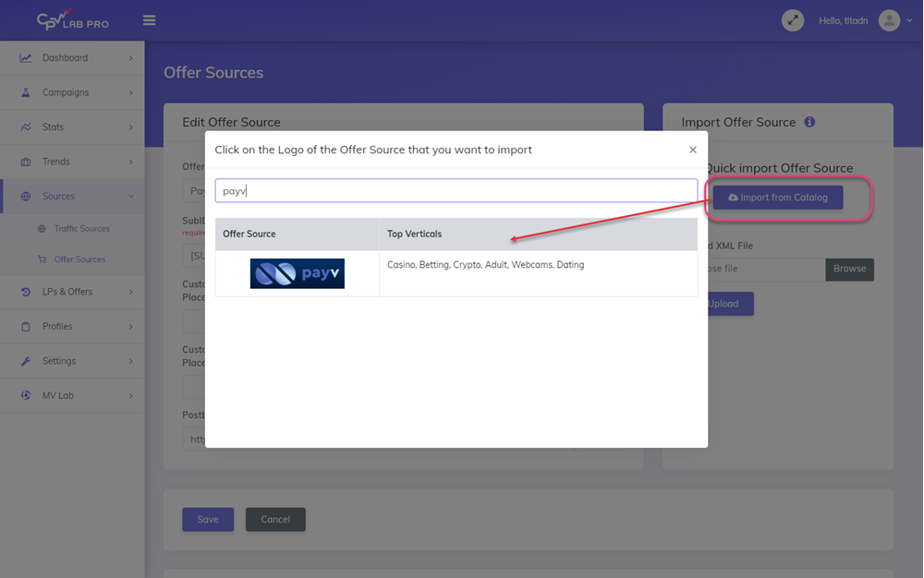Viewport: 924px width, 578px height.
Task: Open the Dashboard menu item
Action: tap(72, 57)
